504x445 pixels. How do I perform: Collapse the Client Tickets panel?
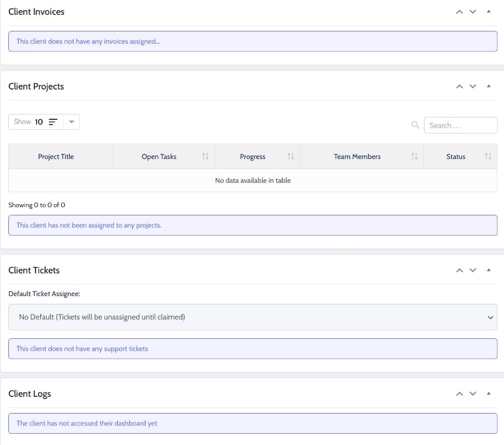coord(489,270)
